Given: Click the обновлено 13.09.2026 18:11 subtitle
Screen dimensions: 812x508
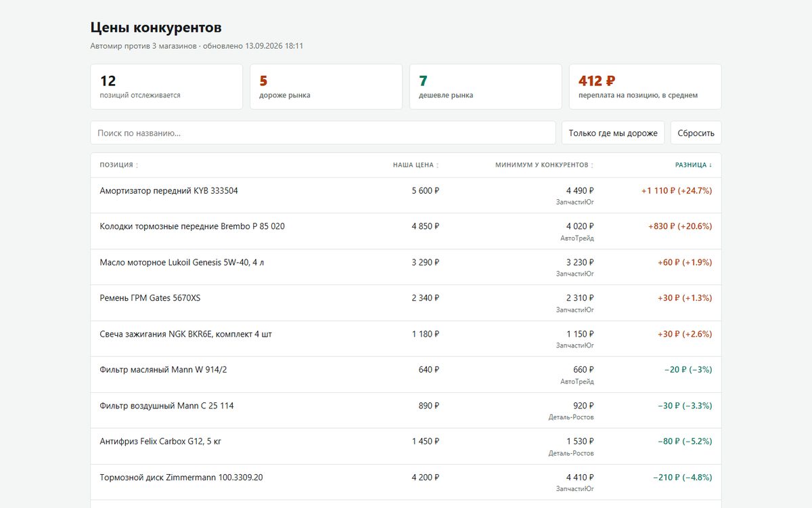Looking at the screenshot, I should [253, 46].
